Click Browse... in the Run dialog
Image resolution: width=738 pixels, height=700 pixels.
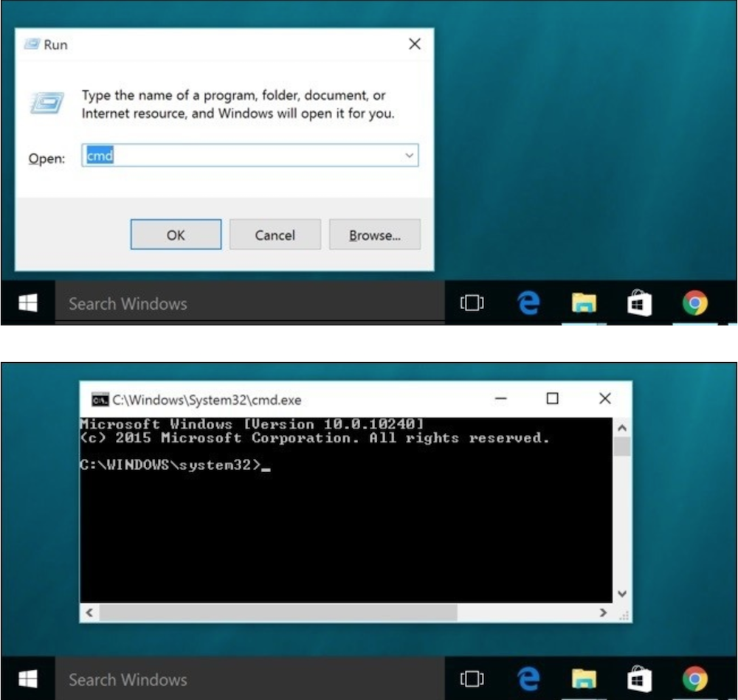375,235
